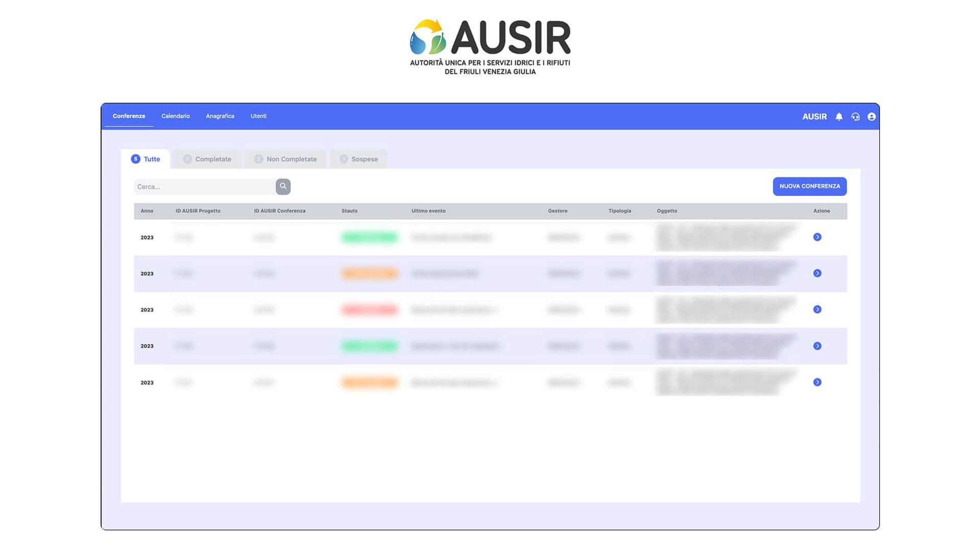This screenshot has height=551, width=980.
Task: Switch to the Completate tab
Action: (207, 159)
